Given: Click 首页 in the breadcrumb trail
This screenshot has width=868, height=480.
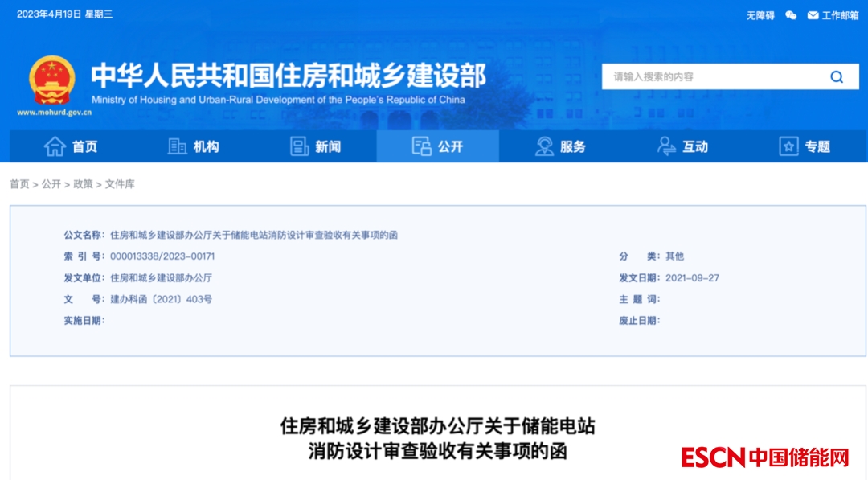Looking at the screenshot, I should (19, 184).
